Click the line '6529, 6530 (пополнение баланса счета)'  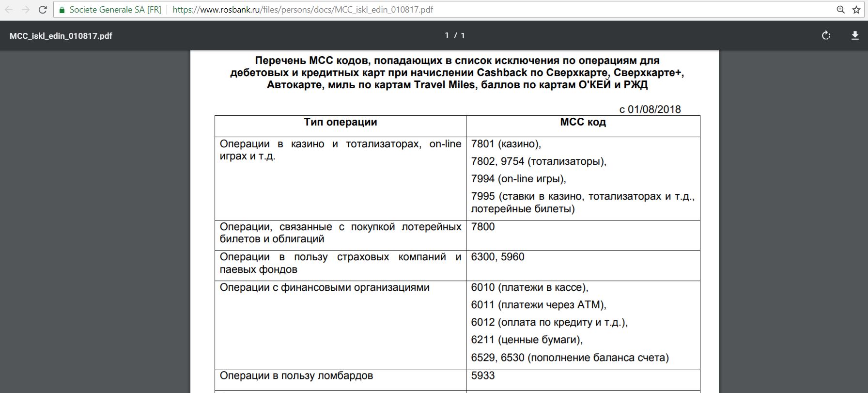570,358
